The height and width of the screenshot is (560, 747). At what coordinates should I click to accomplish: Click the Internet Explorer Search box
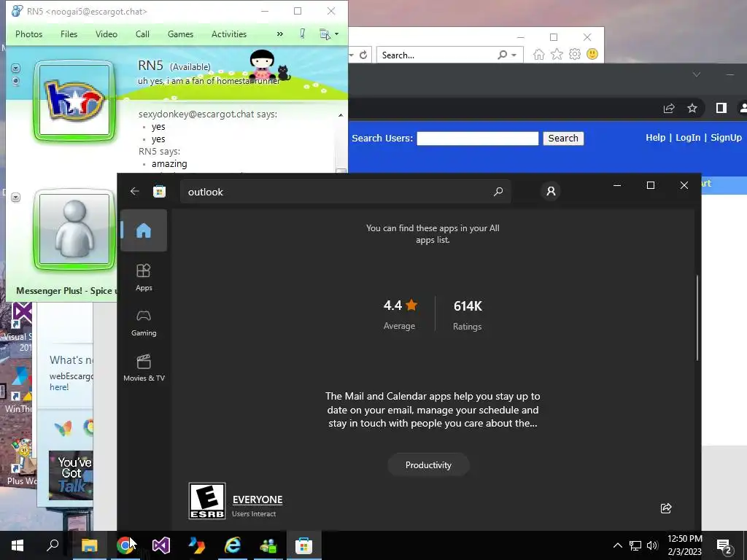pos(436,55)
